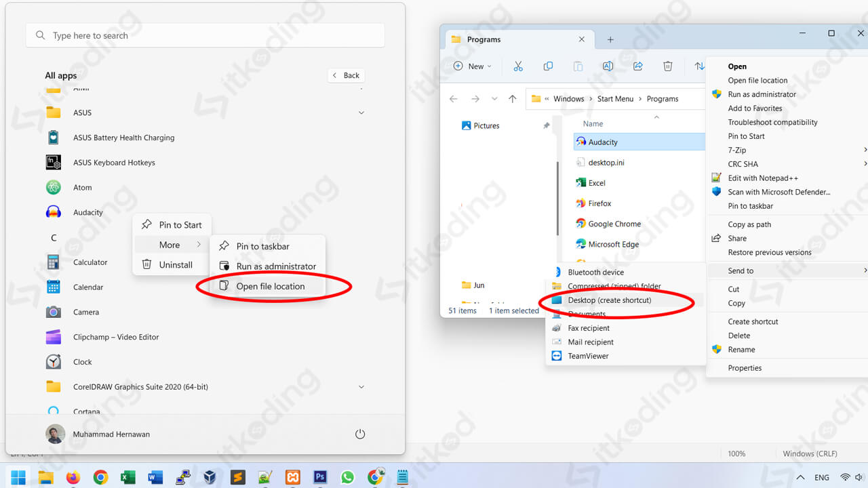868x488 pixels.
Task: Click the Rename icon in Explorer toolbar
Action: pos(608,66)
